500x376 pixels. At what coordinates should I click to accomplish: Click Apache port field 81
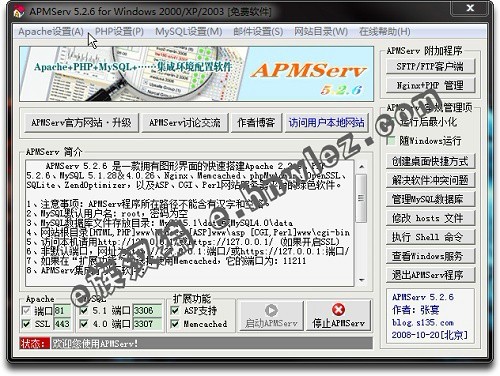coord(62,311)
